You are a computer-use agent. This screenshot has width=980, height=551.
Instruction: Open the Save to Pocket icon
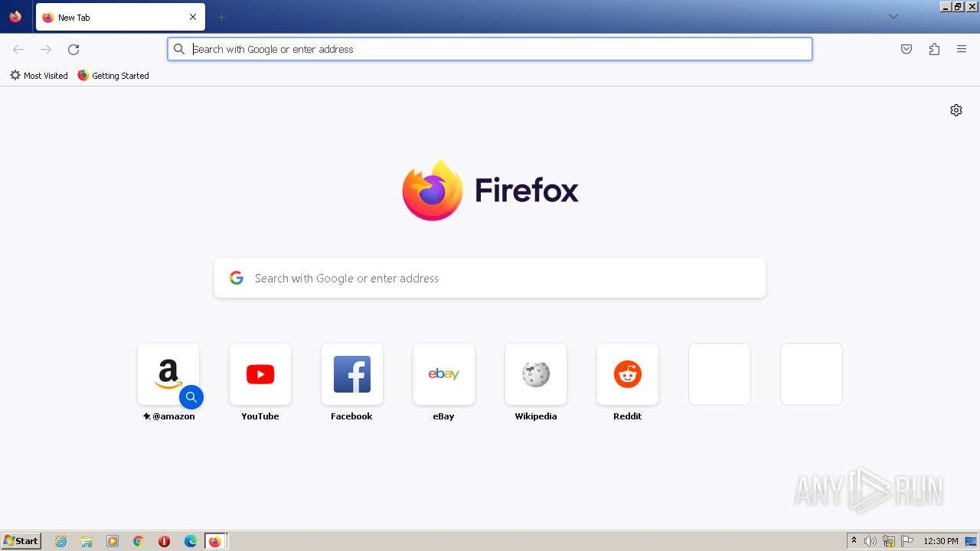906,49
